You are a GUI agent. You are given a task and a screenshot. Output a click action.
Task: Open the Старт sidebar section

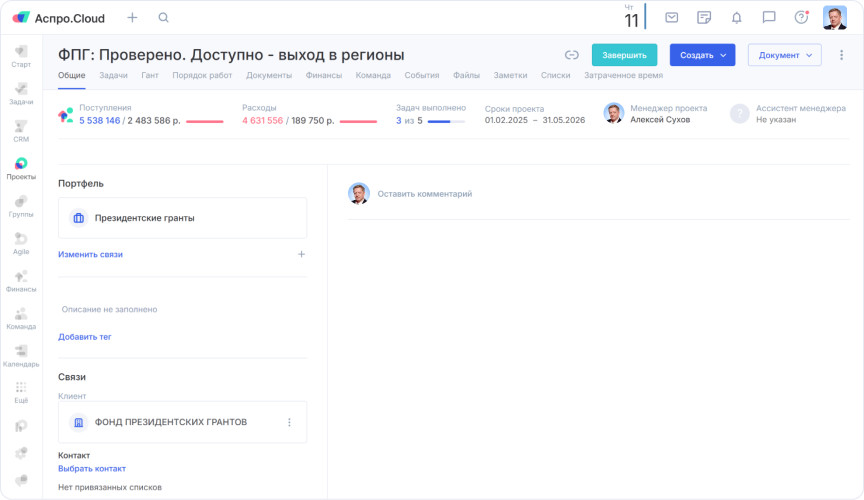pyautogui.click(x=21, y=56)
